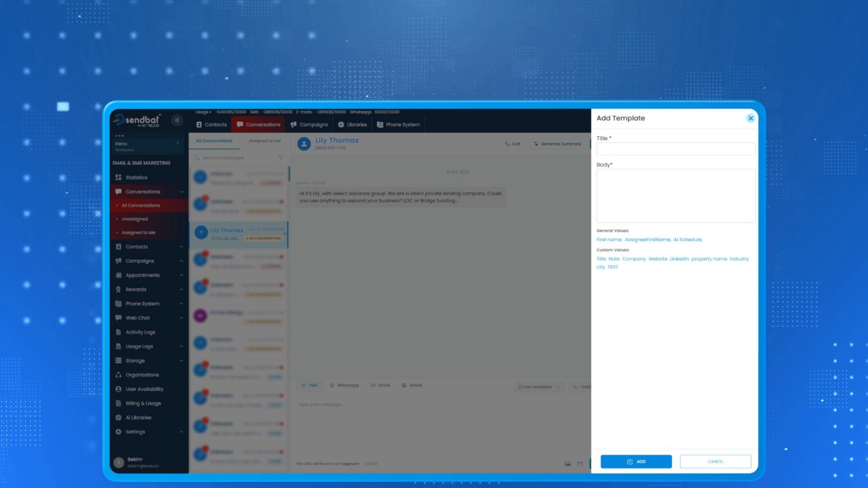Click the Search in message field
Image resolution: width=868 pixels, height=488 pixels.
[235, 157]
